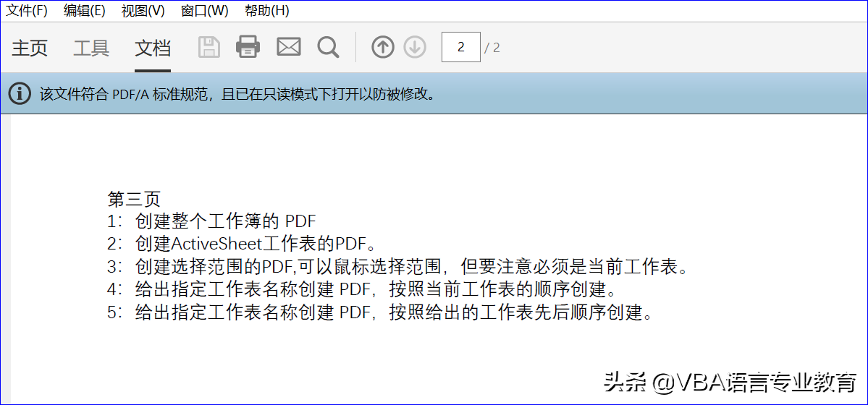Open the 文件(F) menu

(x=27, y=11)
